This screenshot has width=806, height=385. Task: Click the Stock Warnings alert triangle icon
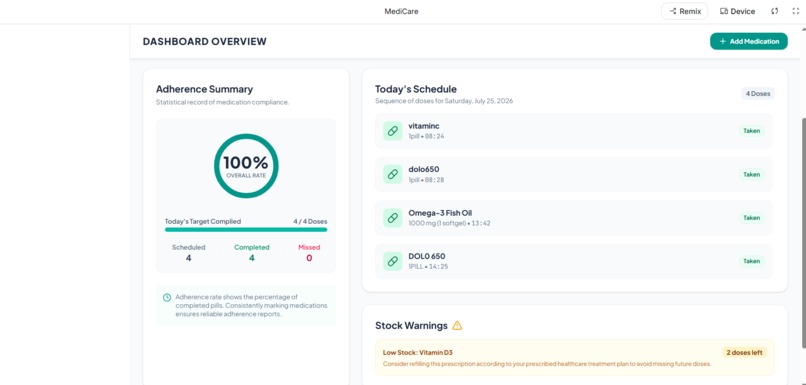pyautogui.click(x=457, y=325)
